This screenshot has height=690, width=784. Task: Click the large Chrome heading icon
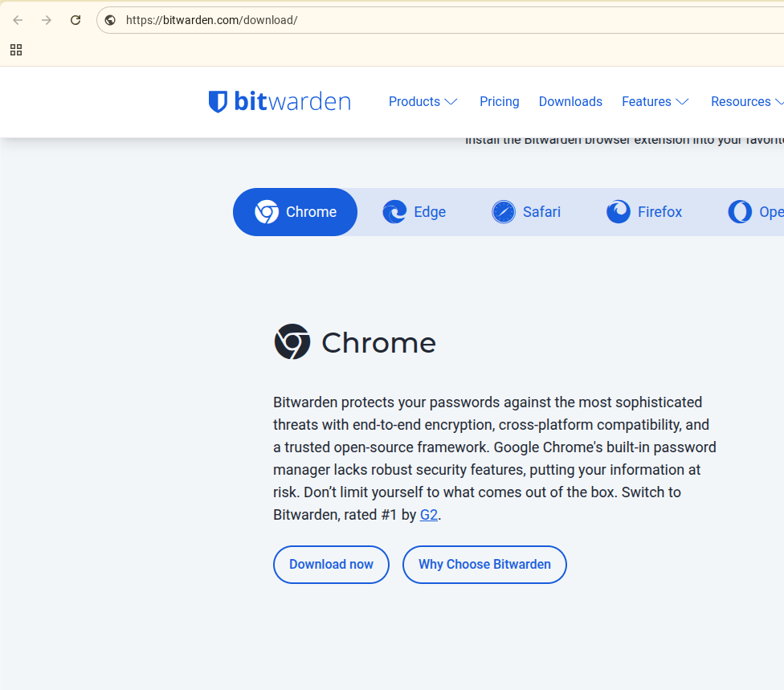pos(292,342)
